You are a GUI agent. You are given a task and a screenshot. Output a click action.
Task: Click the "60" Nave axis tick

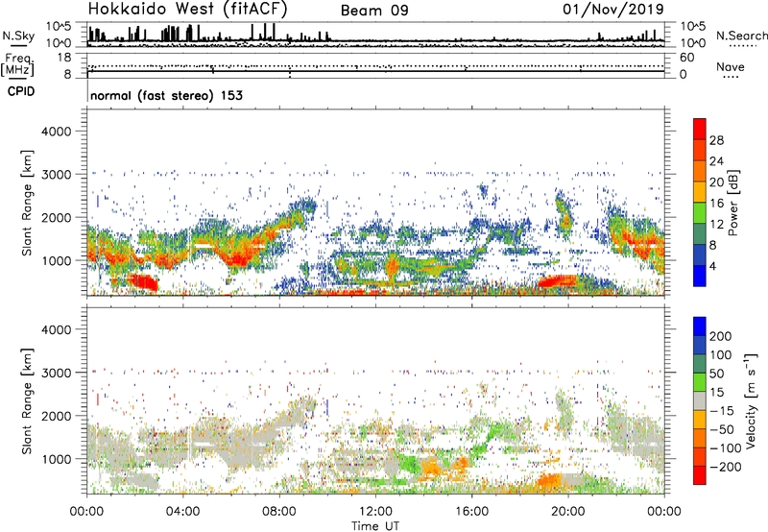point(686,58)
